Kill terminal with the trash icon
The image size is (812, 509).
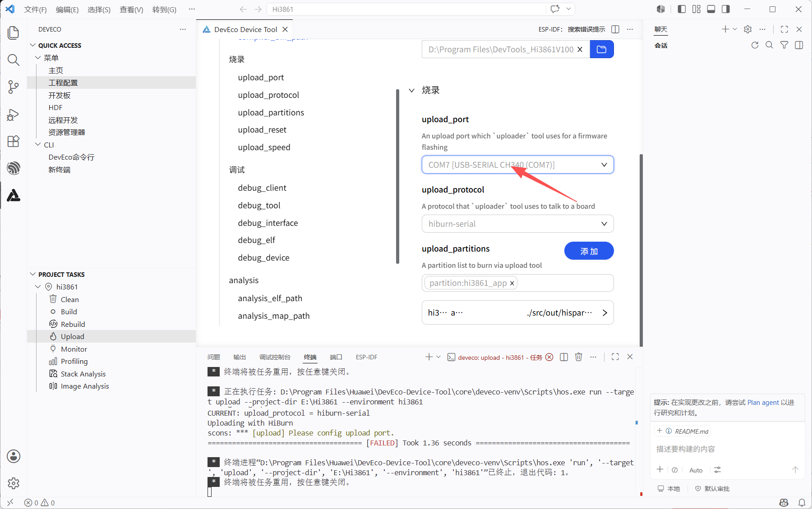[x=579, y=357]
